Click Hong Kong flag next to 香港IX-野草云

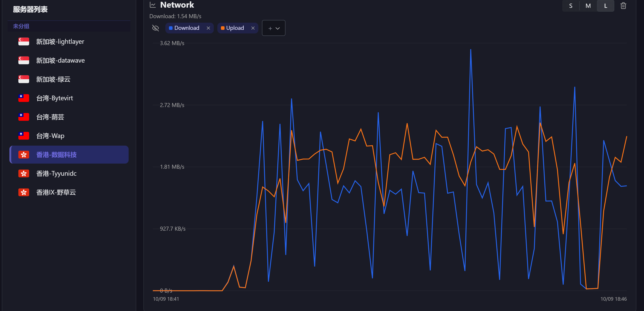pos(24,192)
